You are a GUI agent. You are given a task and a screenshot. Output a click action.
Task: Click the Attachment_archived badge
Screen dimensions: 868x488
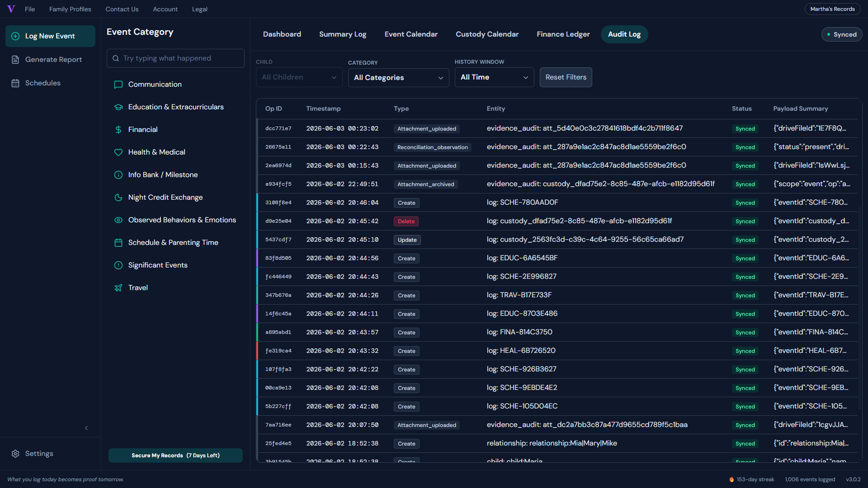pyautogui.click(x=425, y=184)
